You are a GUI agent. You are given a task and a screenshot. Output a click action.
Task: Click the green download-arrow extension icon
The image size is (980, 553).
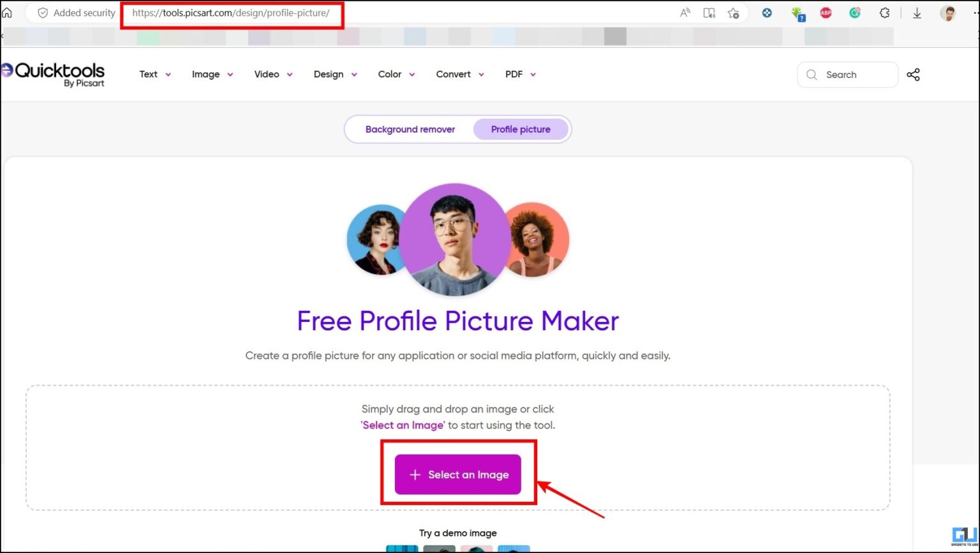(798, 13)
